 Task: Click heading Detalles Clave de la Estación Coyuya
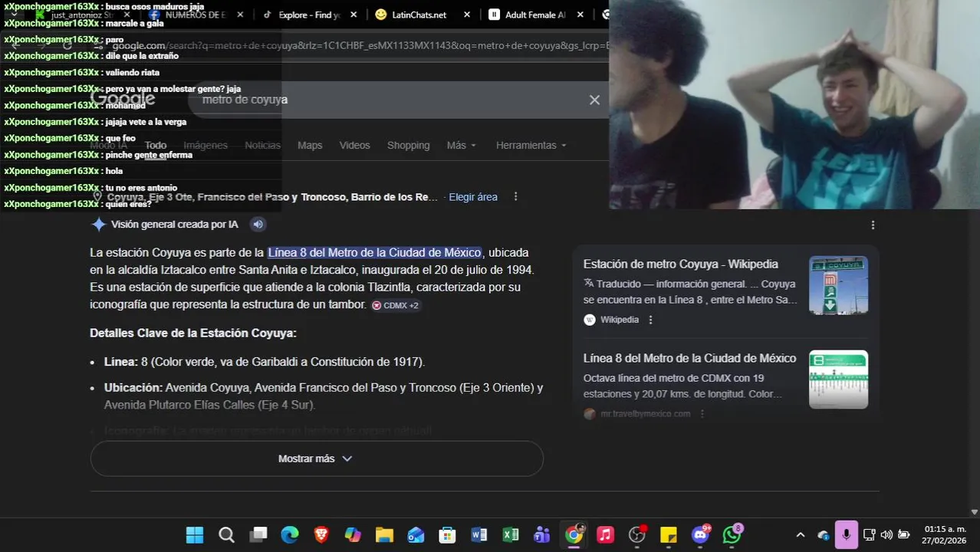(x=193, y=333)
